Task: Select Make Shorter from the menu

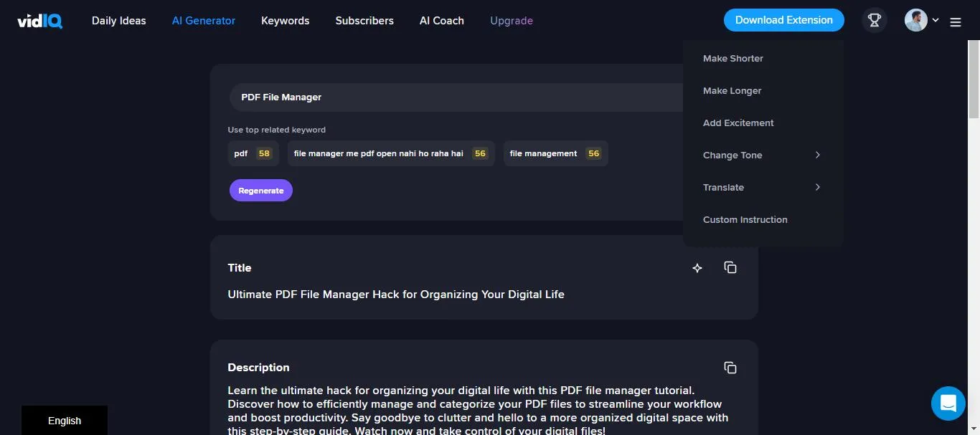Action: pos(733,59)
